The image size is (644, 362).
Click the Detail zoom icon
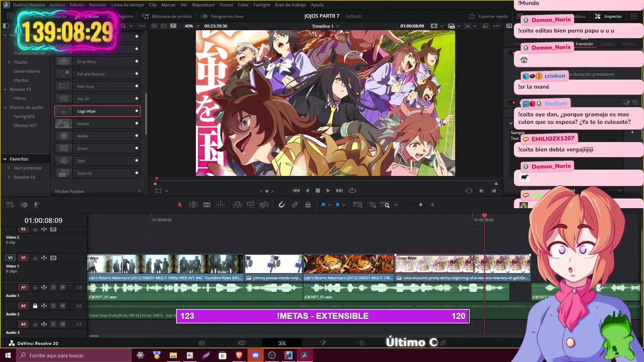coord(372,205)
